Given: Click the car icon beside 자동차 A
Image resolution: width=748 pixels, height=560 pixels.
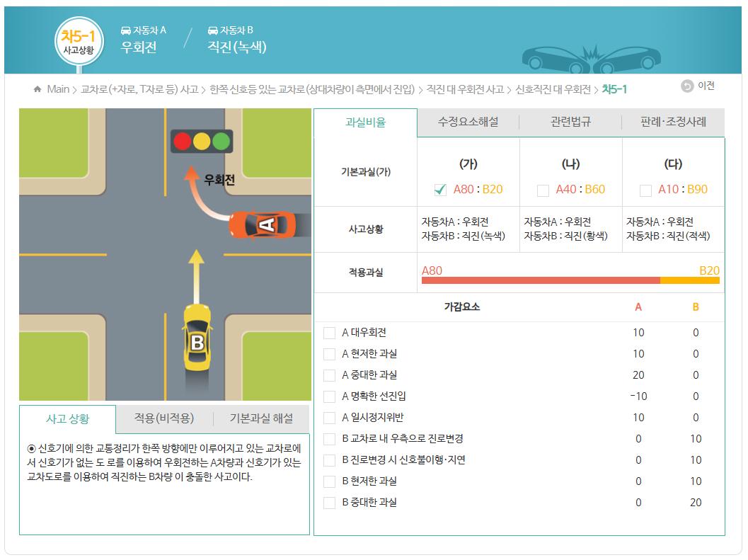Looking at the screenshot, I should 125,30.
